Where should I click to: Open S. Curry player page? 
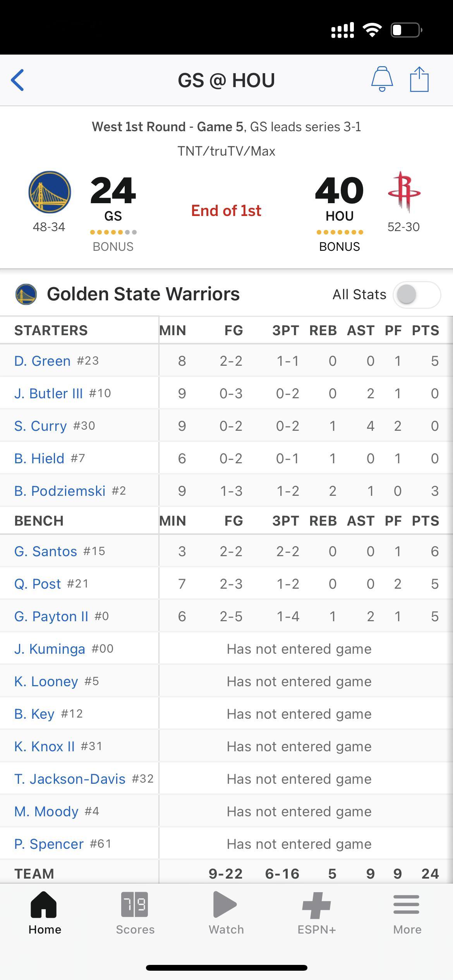tap(41, 426)
